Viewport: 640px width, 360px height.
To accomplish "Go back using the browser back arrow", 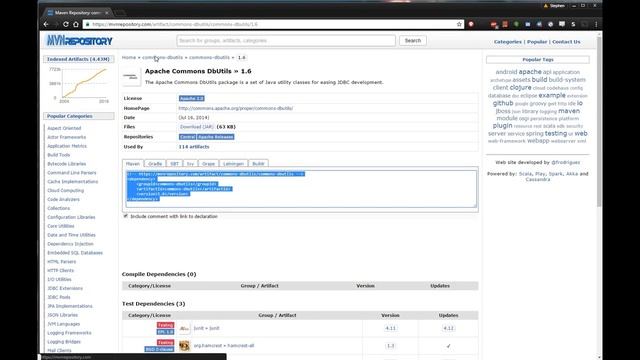I will pyautogui.click(x=46, y=24).
